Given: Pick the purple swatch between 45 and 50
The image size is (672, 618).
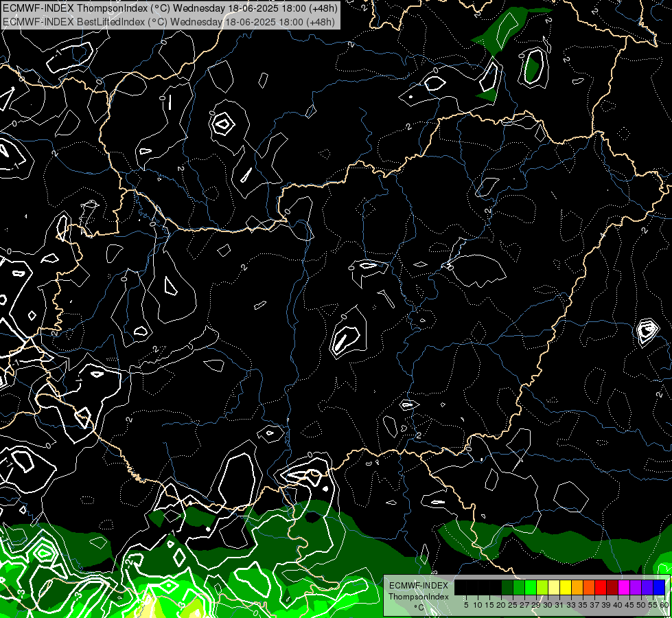Looking at the screenshot, I should [636, 587].
